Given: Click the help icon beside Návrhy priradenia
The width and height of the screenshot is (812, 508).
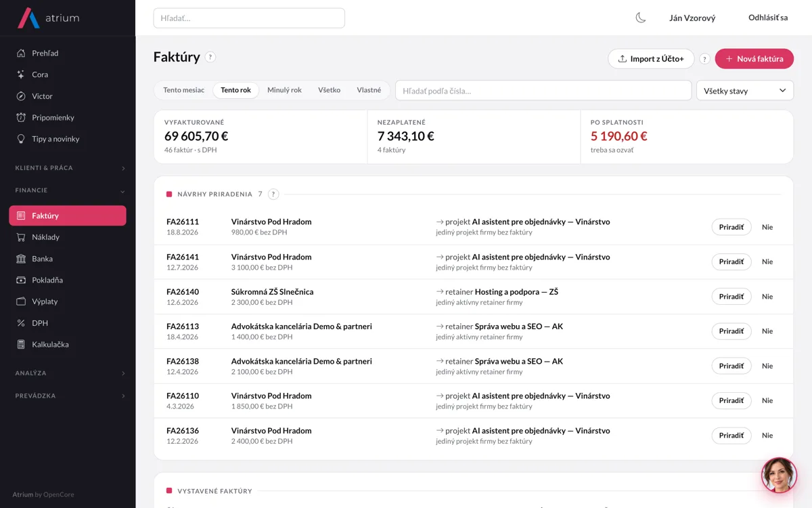Looking at the screenshot, I should (x=273, y=194).
